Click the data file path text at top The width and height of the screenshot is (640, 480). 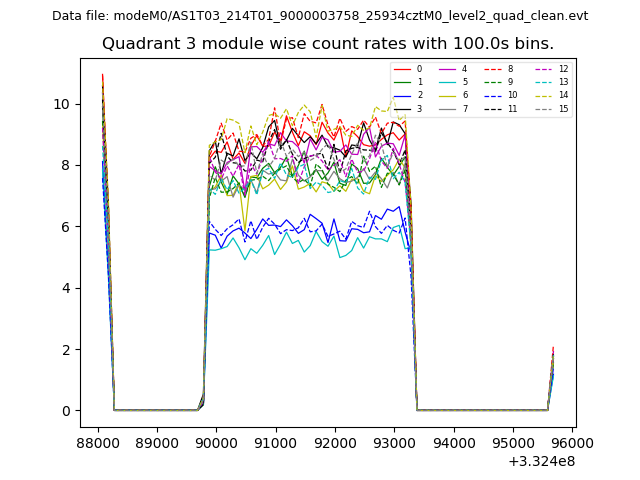pos(320,16)
